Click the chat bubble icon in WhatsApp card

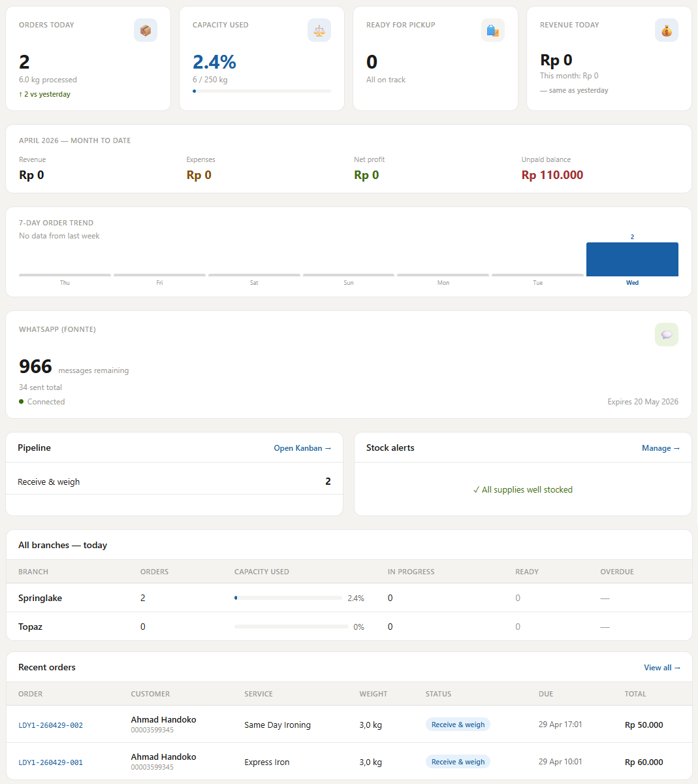[667, 335]
